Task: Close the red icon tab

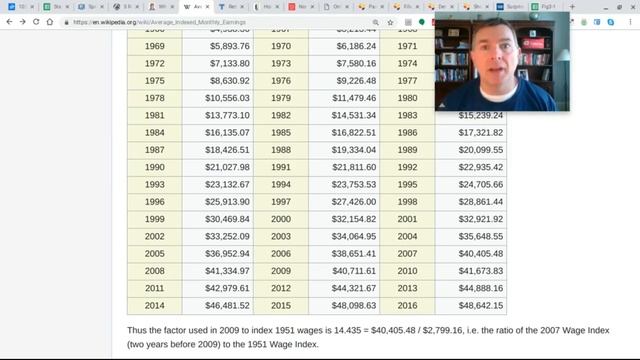Action: (312, 7)
